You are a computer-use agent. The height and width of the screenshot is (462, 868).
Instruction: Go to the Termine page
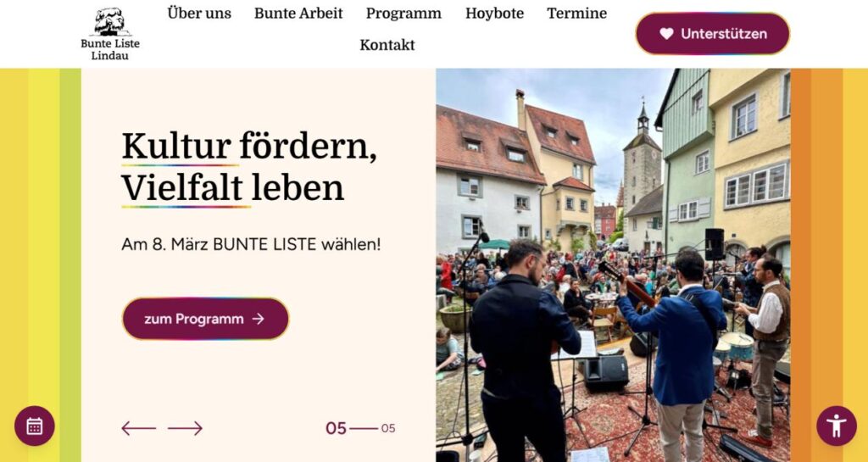coord(576,14)
